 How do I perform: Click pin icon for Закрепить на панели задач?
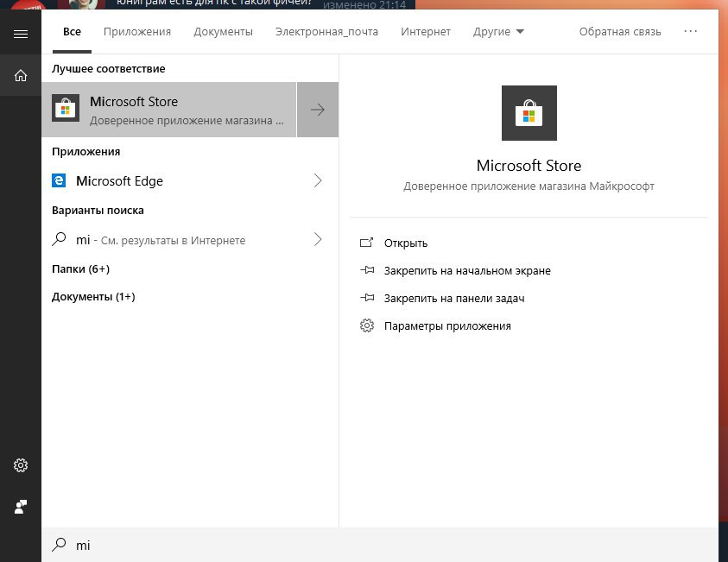(367, 298)
